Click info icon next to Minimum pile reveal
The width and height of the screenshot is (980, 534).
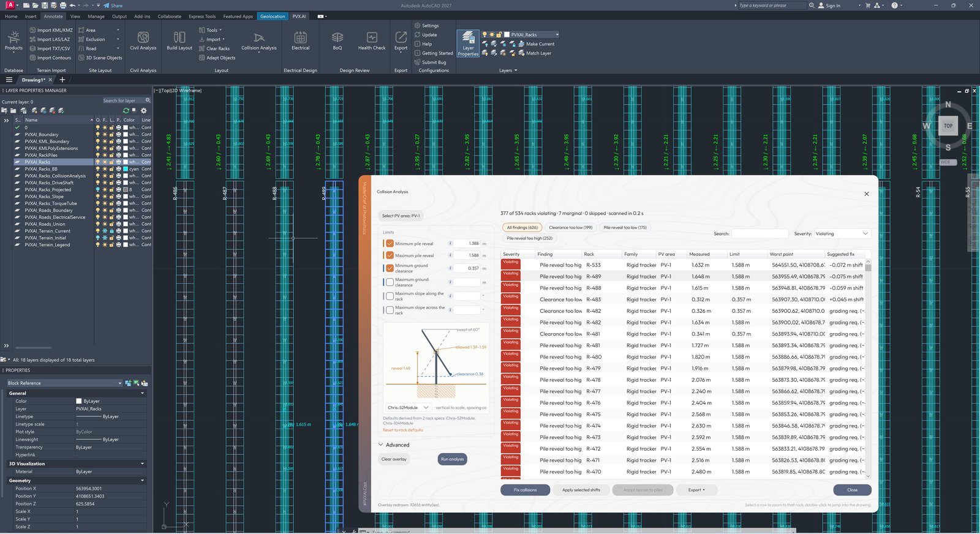click(x=450, y=243)
